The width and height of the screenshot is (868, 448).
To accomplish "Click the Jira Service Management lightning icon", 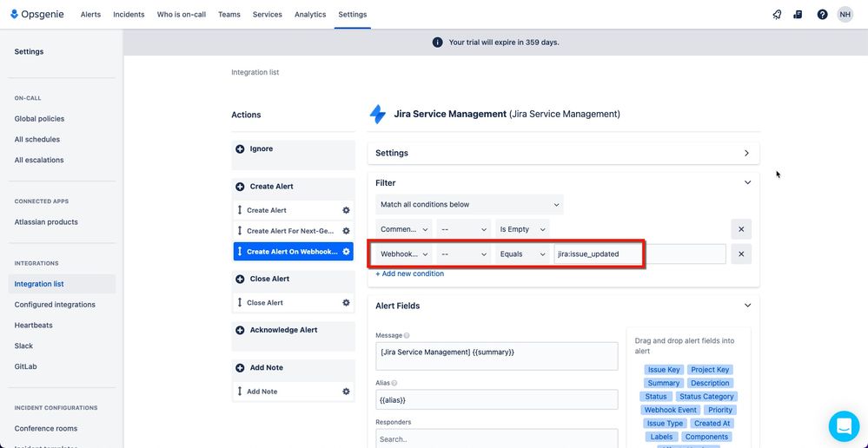I will tap(378, 115).
